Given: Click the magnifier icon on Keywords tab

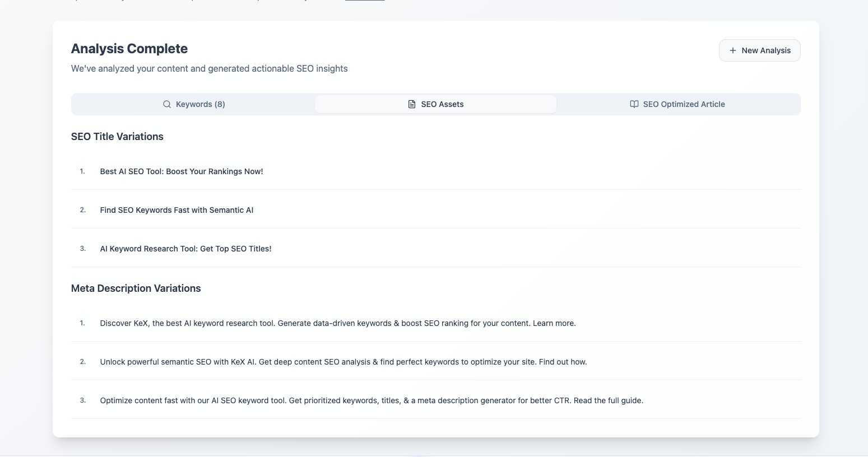Looking at the screenshot, I should tap(166, 104).
